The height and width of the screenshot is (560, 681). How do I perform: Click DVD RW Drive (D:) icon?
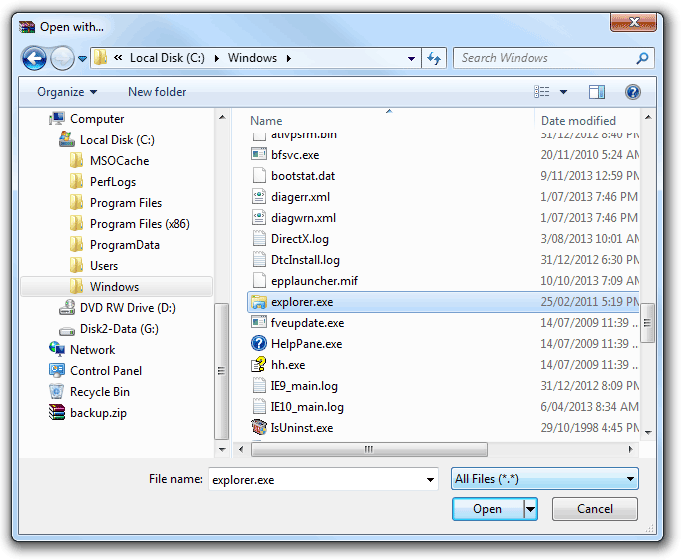tap(67, 308)
